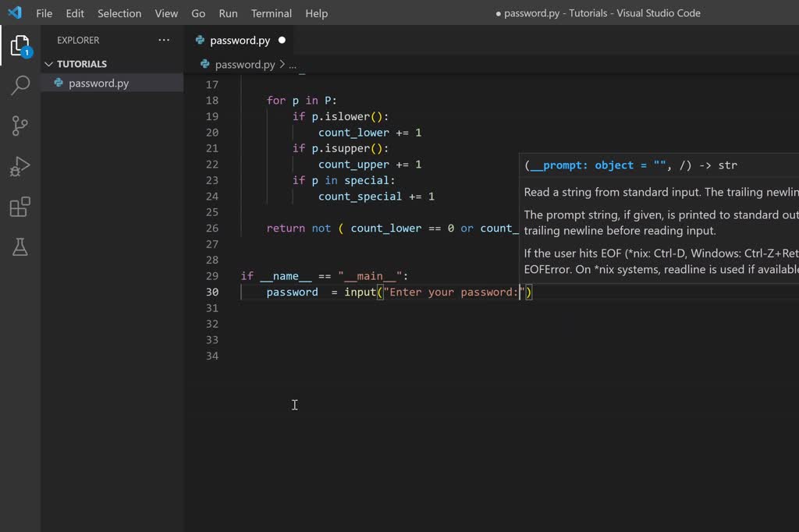Open the Testing flask icon
The width and height of the screenshot is (799, 532).
(x=20, y=247)
